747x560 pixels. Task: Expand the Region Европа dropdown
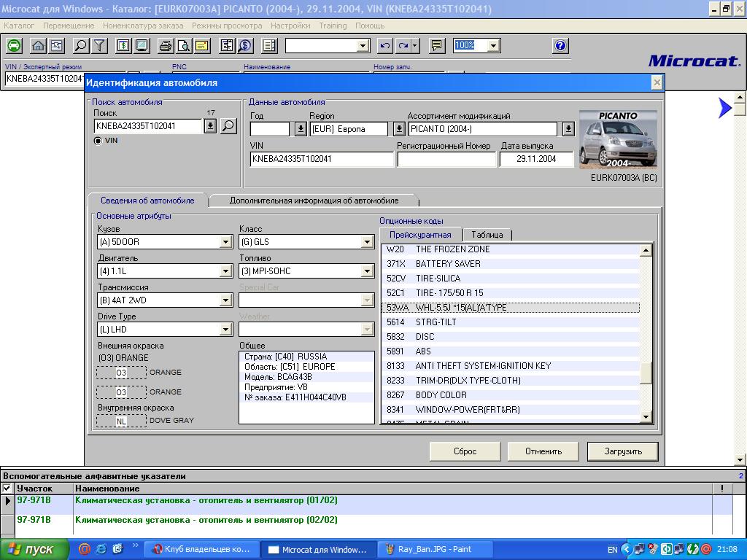pos(399,129)
